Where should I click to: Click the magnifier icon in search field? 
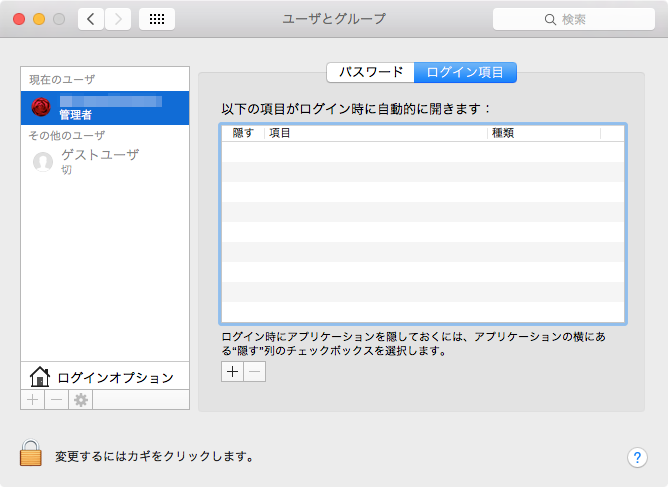550,20
